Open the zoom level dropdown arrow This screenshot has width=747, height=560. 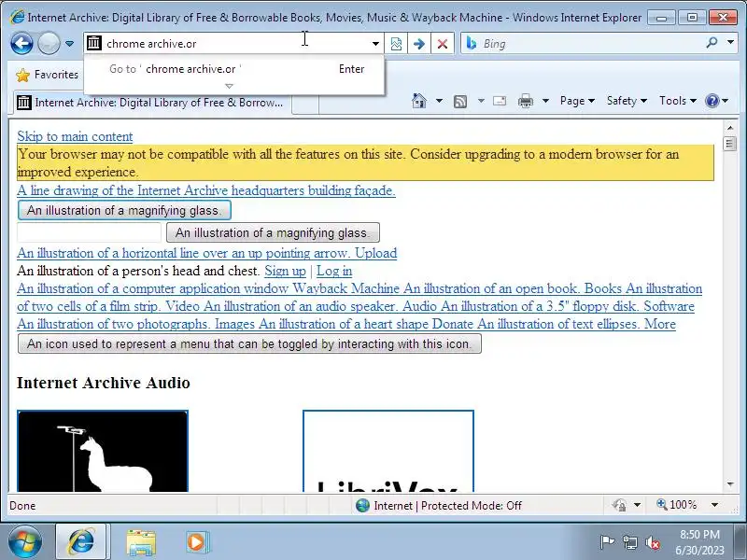pyautogui.click(x=714, y=505)
